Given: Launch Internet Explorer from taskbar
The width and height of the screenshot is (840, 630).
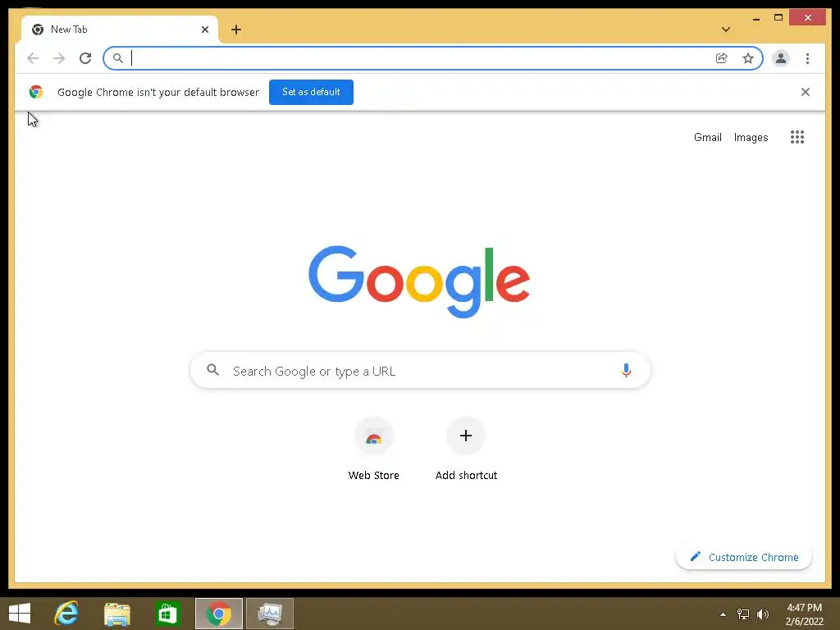Looking at the screenshot, I should tap(67, 614).
